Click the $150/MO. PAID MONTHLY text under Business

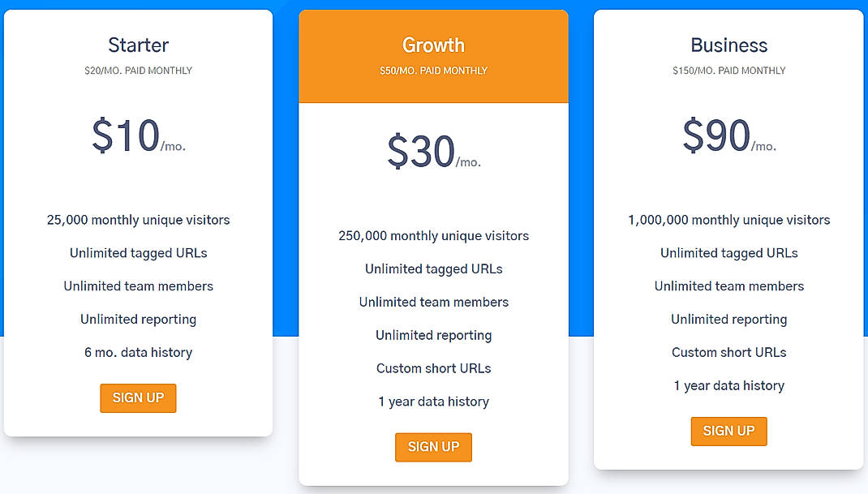[728, 71]
